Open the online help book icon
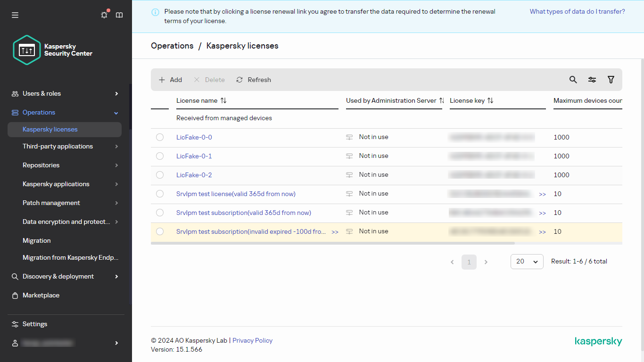This screenshot has height=362, width=644. (x=119, y=15)
